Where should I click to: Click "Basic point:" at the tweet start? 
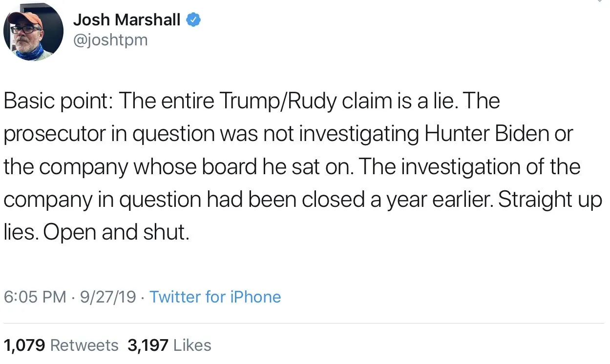click(58, 101)
